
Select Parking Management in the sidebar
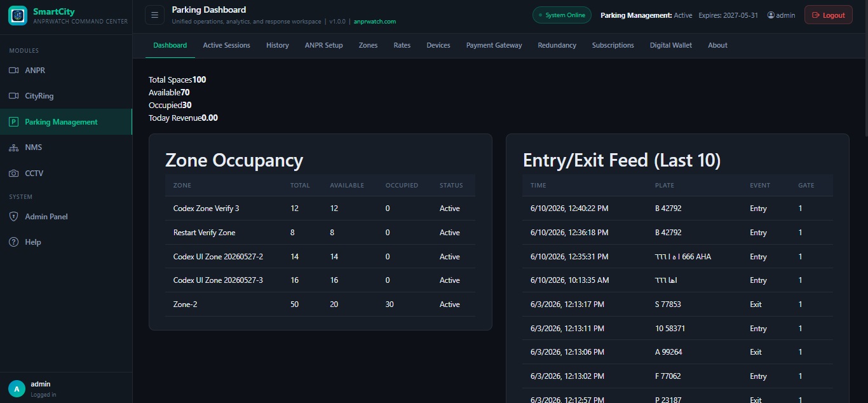(66, 122)
